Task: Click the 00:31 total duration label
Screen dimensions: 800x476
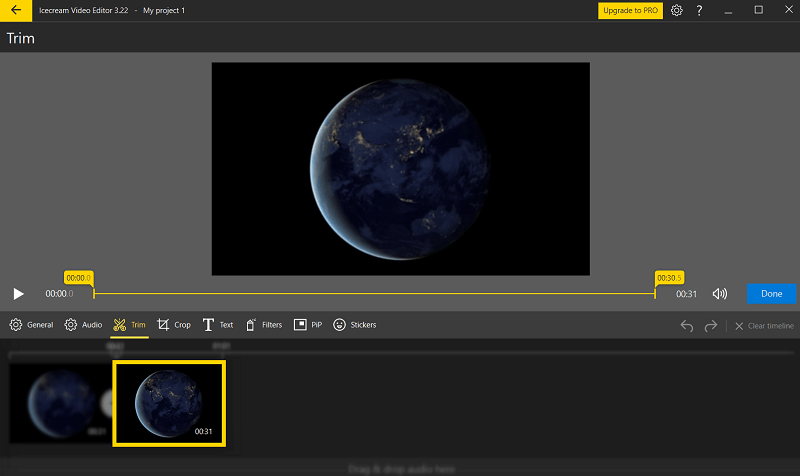Action: pos(686,294)
